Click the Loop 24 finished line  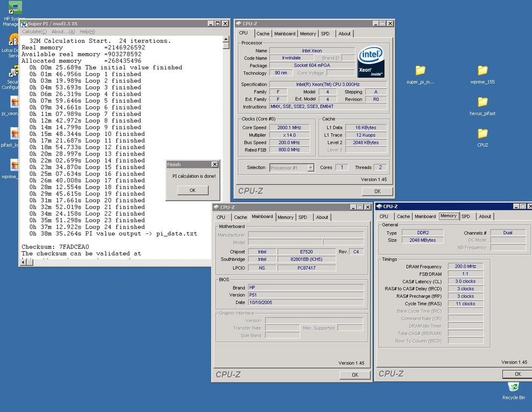pyautogui.click(x=87, y=227)
